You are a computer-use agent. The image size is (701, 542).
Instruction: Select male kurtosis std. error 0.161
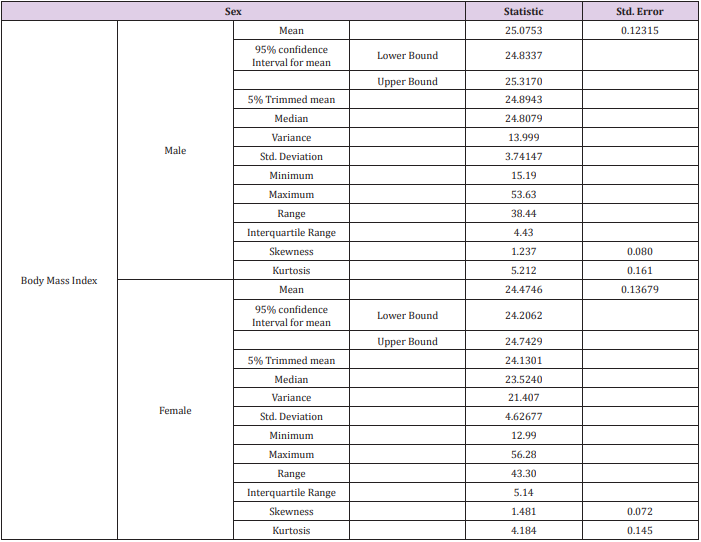click(x=640, y=271)
